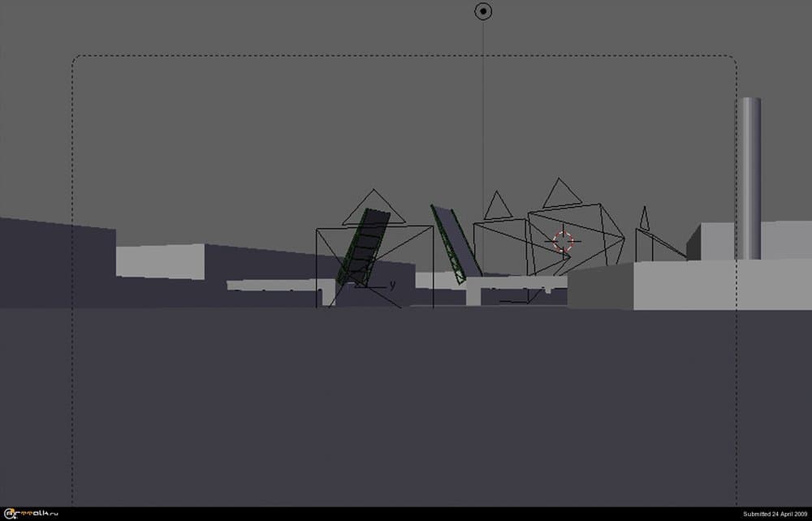
Task: Select the tall cylinder tower
Action: 749,177
